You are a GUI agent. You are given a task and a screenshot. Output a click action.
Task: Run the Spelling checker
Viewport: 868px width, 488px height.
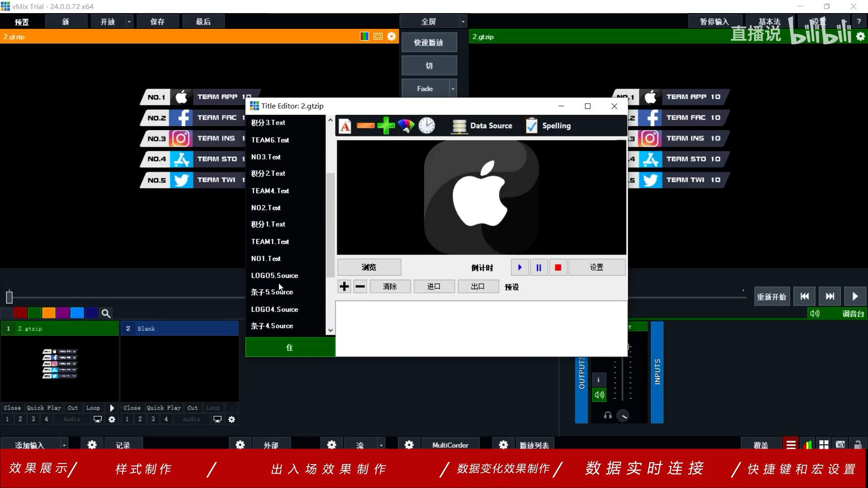tap(548, 126)
